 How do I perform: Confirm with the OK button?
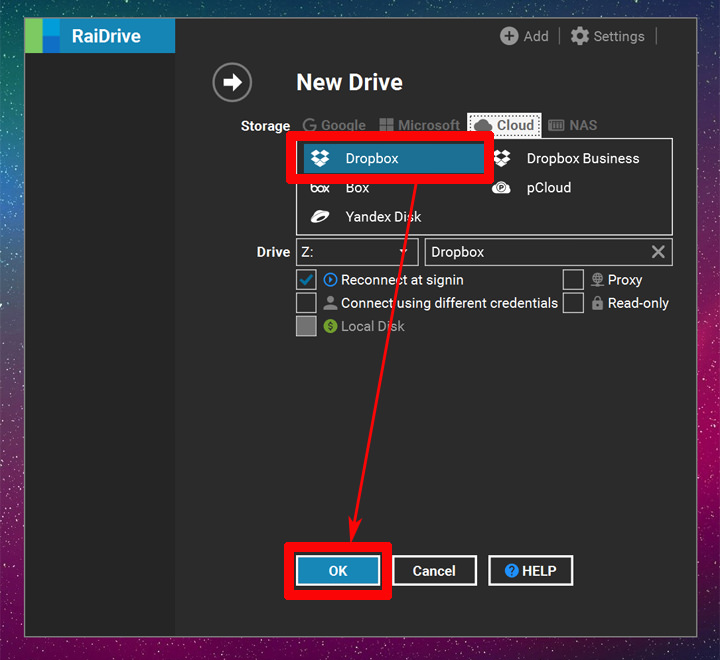tap(338, 570)
